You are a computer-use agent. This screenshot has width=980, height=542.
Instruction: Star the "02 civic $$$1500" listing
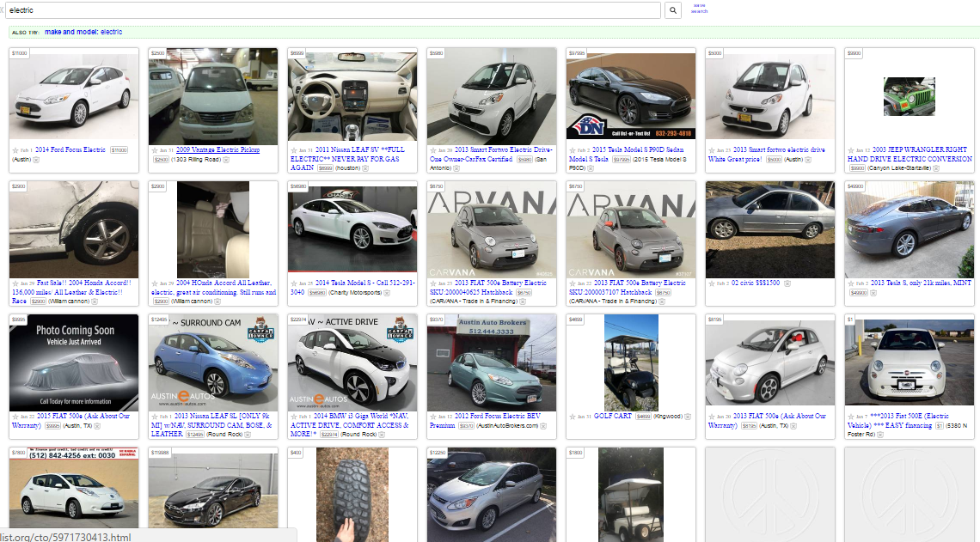(x=712, y=283)
